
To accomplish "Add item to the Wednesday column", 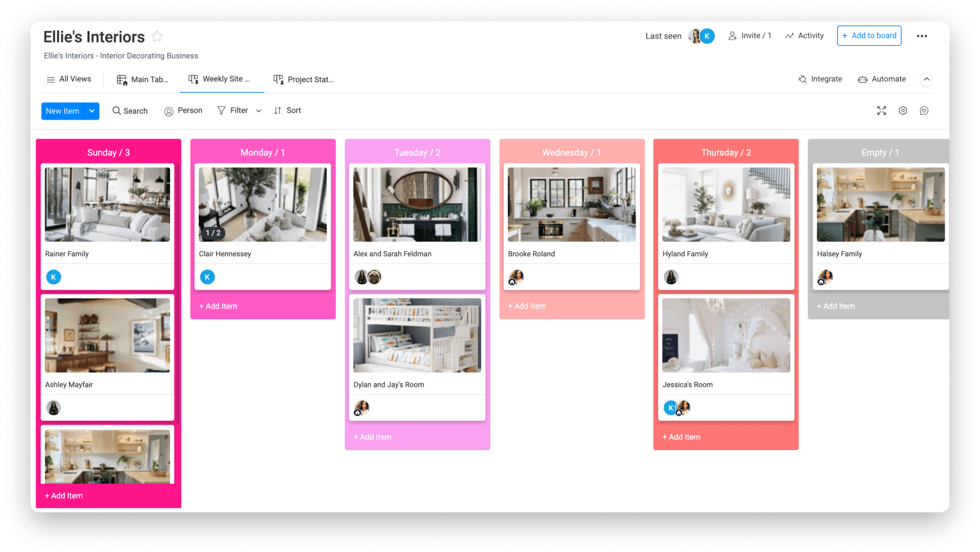I will pyautogui.click(x=527, y=306).
